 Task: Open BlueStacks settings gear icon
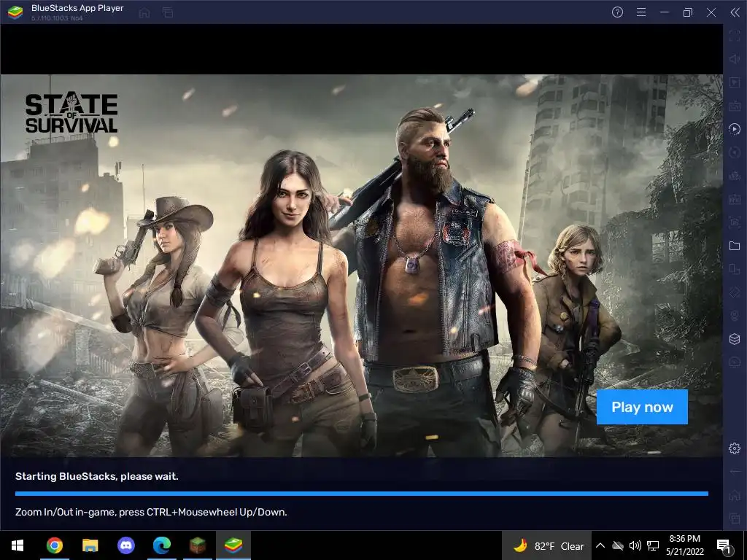point(734,448)
